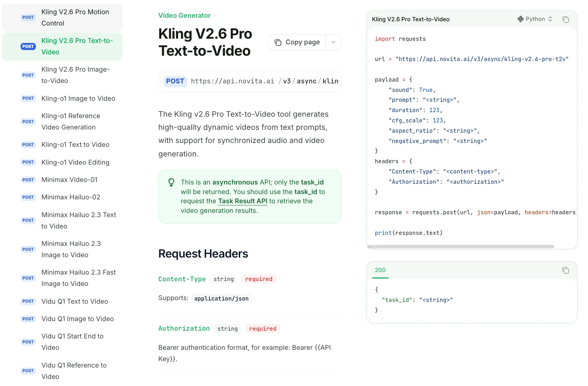Click the POST endpoint URL bar
The width and height of the screenshot is (588, 386).
(250, 82)
